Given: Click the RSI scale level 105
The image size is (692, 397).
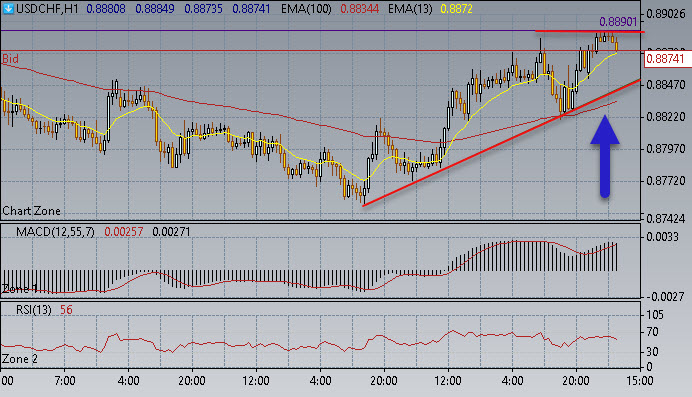Looking at the screenshot, I should pos(655,315).
